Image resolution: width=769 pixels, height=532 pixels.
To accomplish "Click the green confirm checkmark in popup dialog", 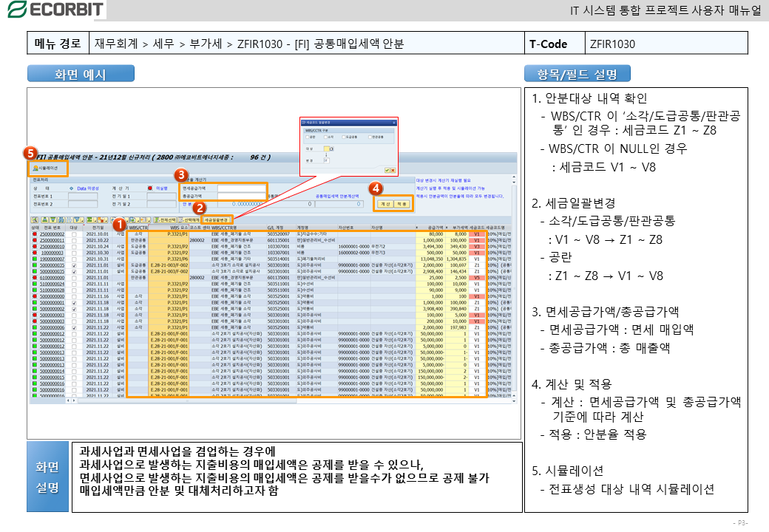I will click(x=386, y=169).
